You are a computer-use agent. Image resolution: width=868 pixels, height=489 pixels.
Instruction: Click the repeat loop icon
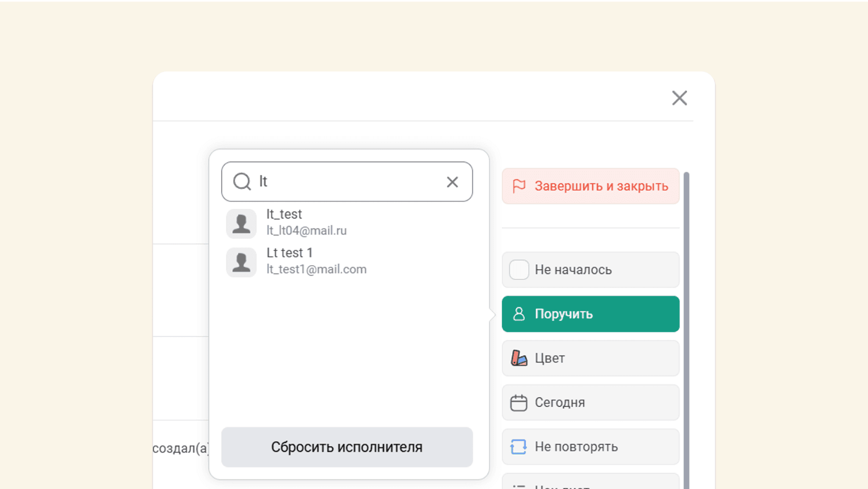point(519,447)
